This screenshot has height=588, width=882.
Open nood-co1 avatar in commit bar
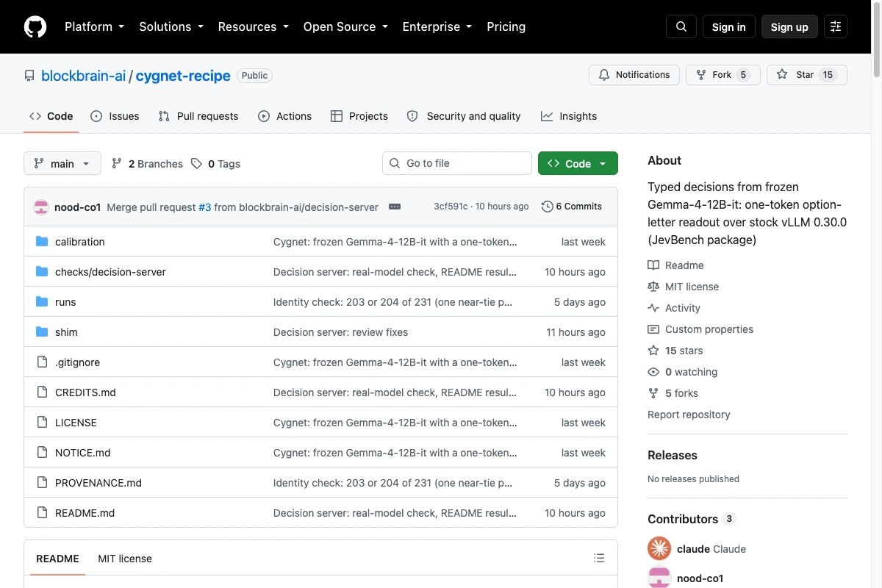pyautogui.click(x=41, y=207)
